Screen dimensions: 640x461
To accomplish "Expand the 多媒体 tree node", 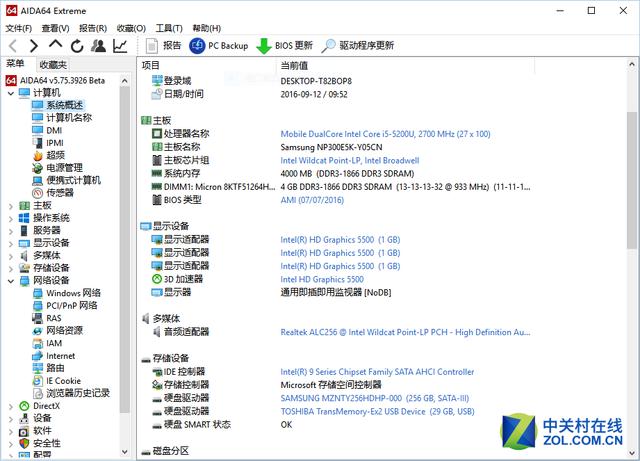I will (11, 256).
